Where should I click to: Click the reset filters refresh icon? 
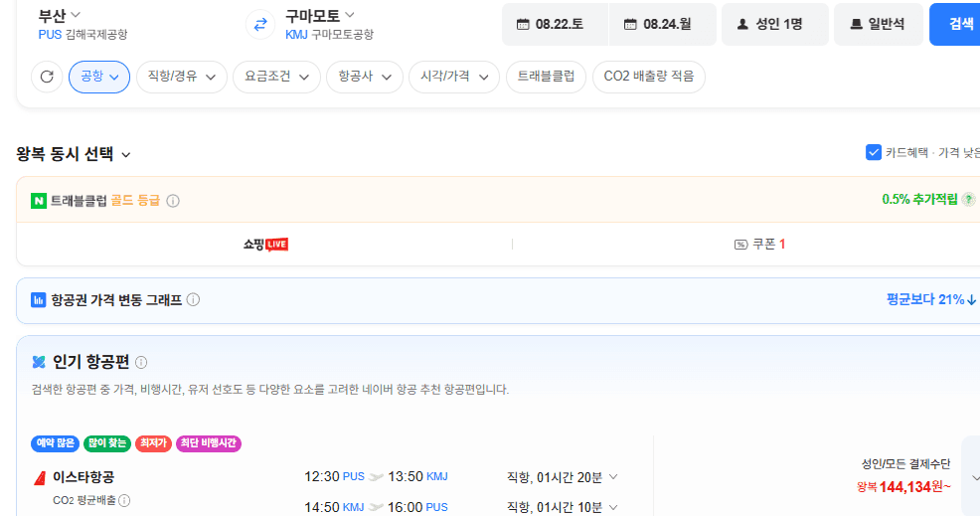(47, 77)
